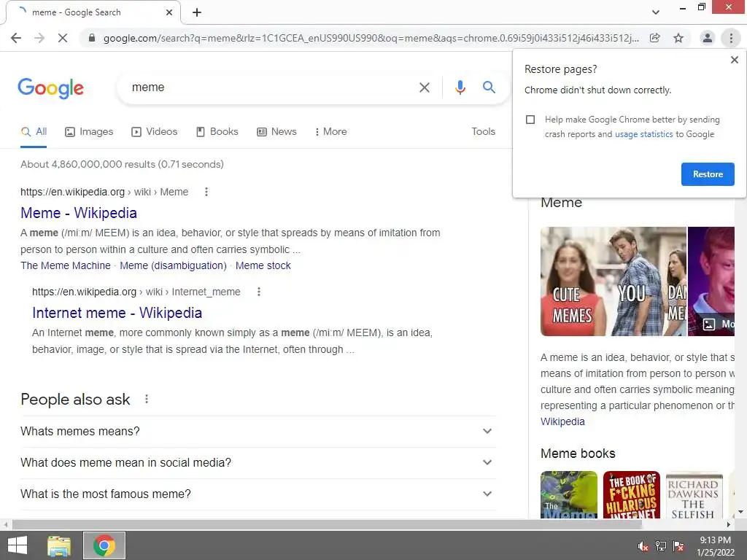Image resolution: width=747 pixels, height=560 pixels.
Task: Open the distracted boyfriend meme image
Action: pos(614,281)
